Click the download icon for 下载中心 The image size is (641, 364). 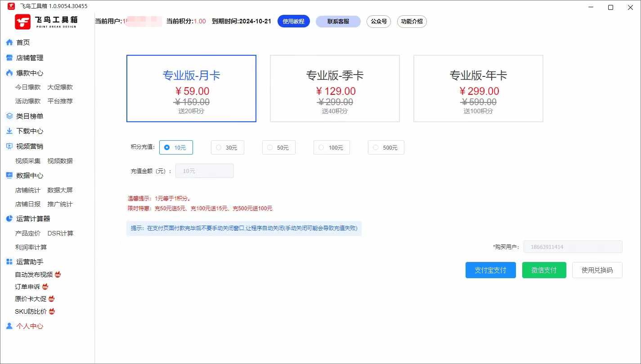pos(9,131)
